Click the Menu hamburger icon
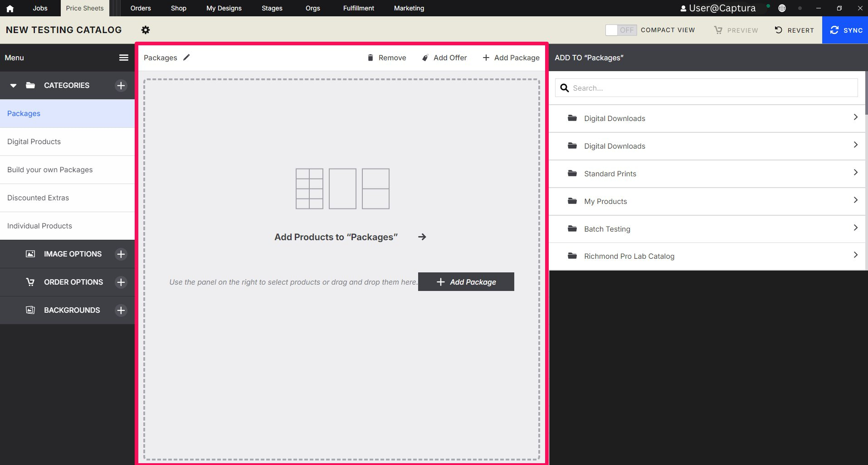This screenshot has height=465, width=868. (124, 58)
